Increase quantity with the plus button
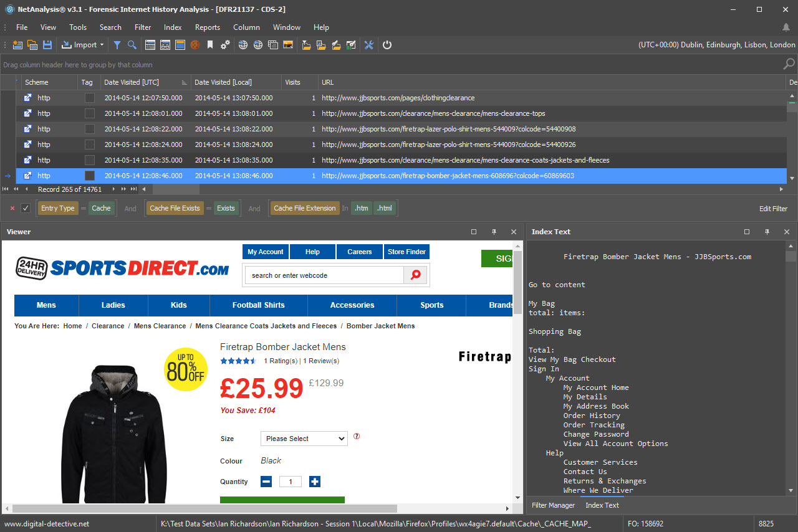The image size is (798, 532). tap(315, 482)
